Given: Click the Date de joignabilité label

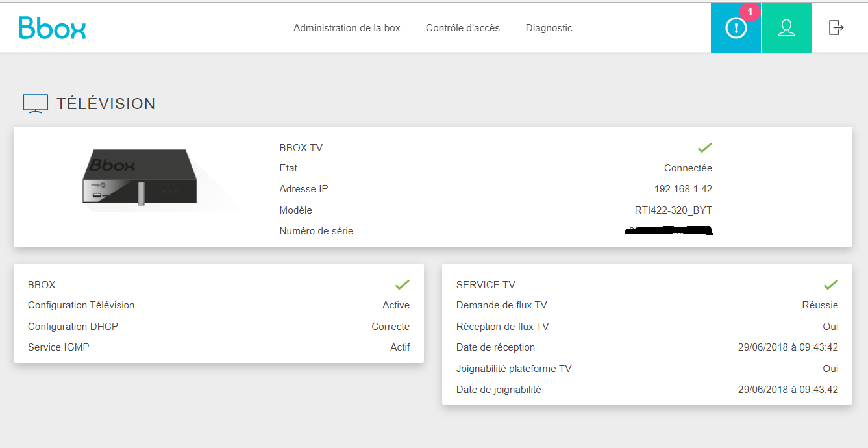Looking at the screenshot, I should point(499,390).
